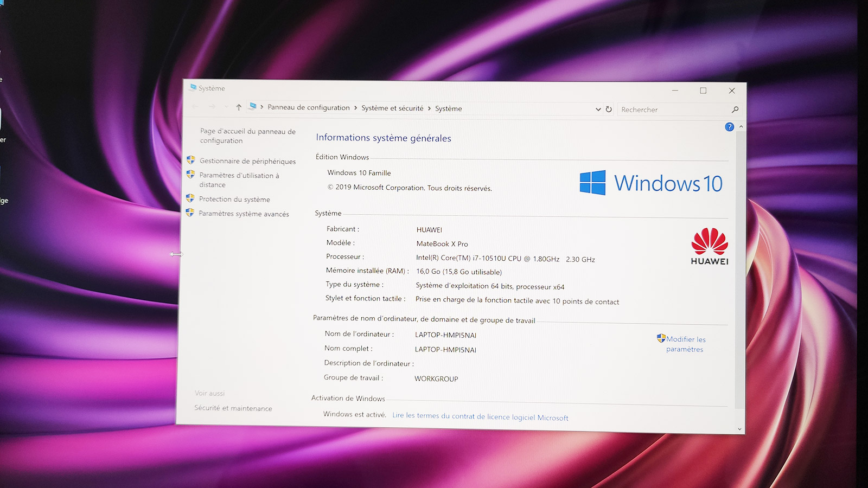
Task: Click the Informations système générales heading
Action: (384, 138)
